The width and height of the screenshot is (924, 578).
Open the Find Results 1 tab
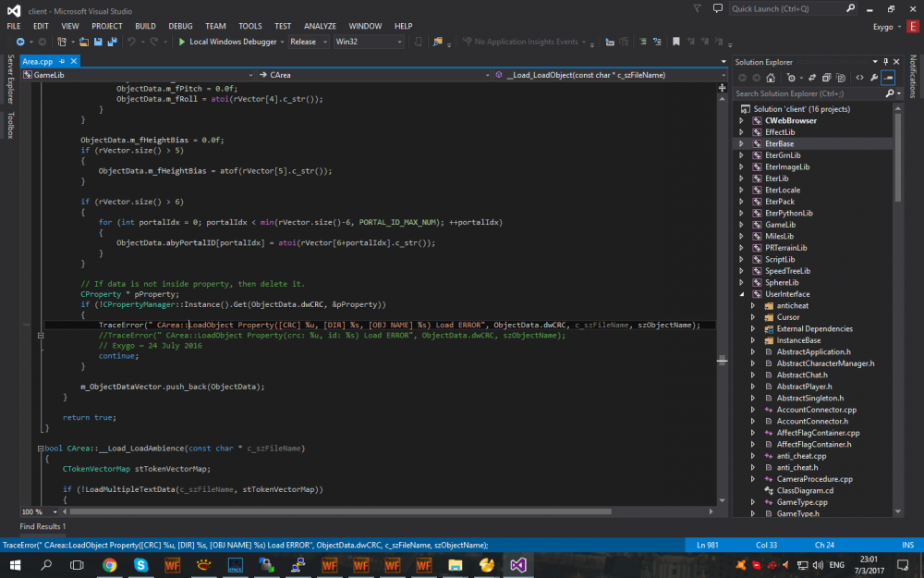click(43, 527)
